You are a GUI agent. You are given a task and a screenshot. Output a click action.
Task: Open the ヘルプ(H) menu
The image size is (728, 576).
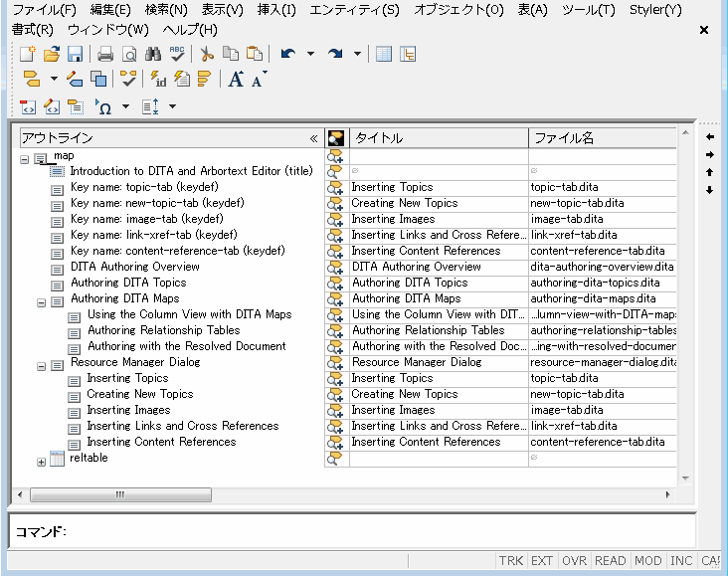[x=190, y=30]
